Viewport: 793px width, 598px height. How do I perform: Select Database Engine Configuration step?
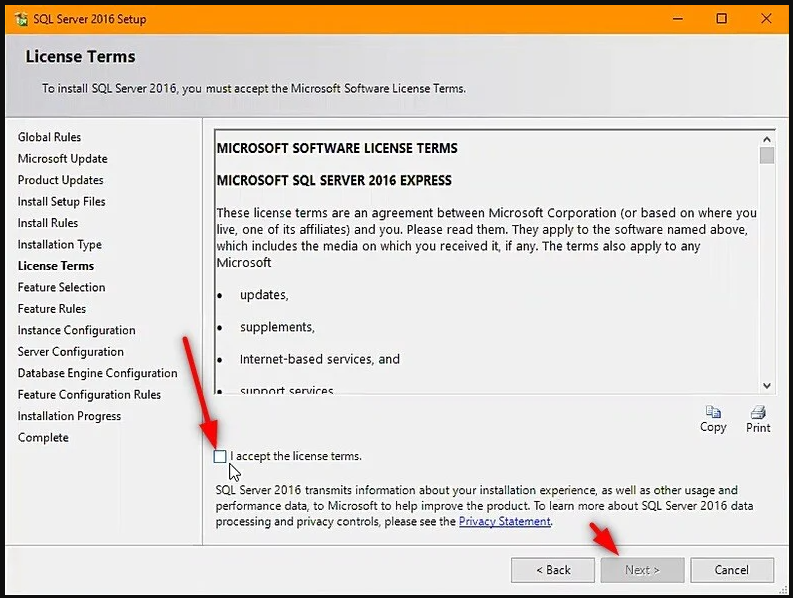(x=97, y=373)
